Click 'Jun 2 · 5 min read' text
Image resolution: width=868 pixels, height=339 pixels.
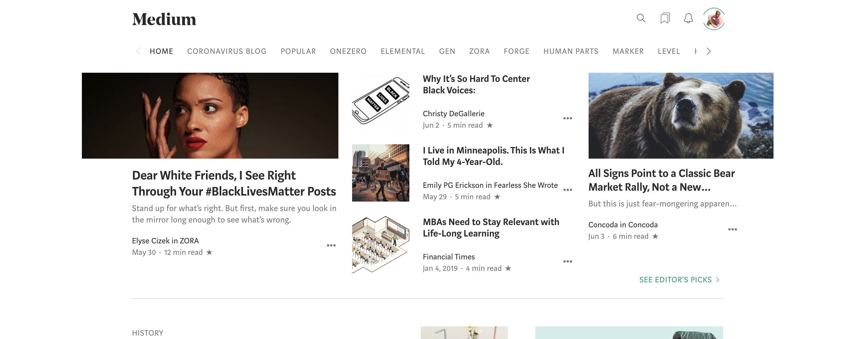point(453,125)
